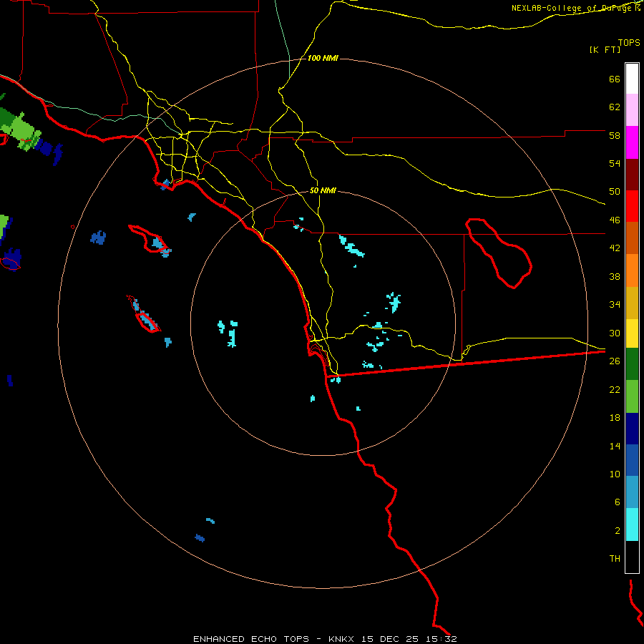This screenshot has width=644, height=644.
Task: Click the bright yellow legend color block
Action: point(632,333)
